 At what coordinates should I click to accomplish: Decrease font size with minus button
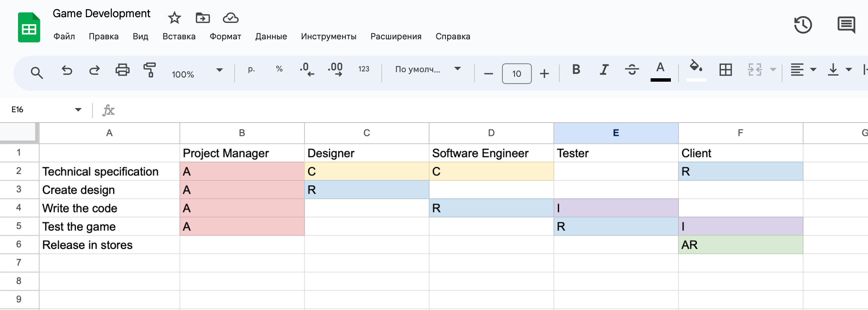coord(488,74)
